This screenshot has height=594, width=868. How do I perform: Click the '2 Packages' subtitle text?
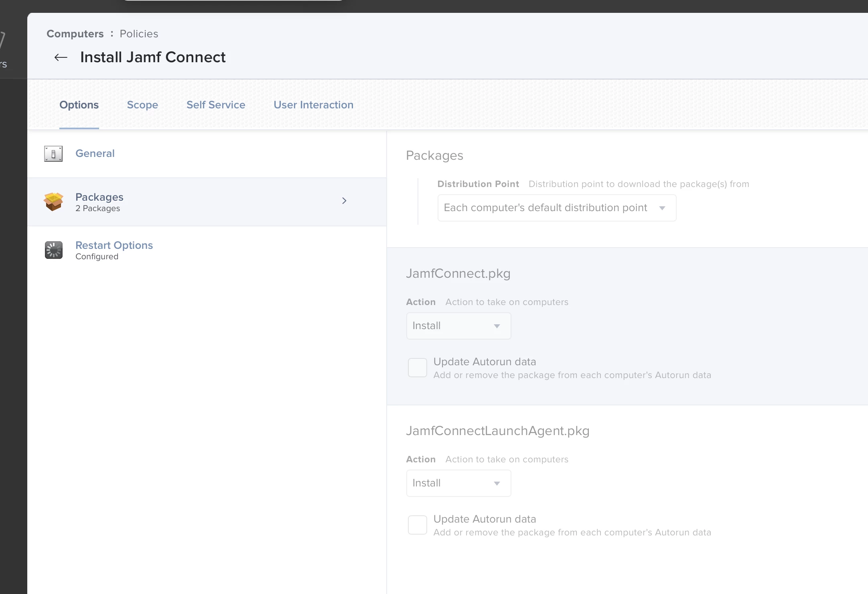97,208
